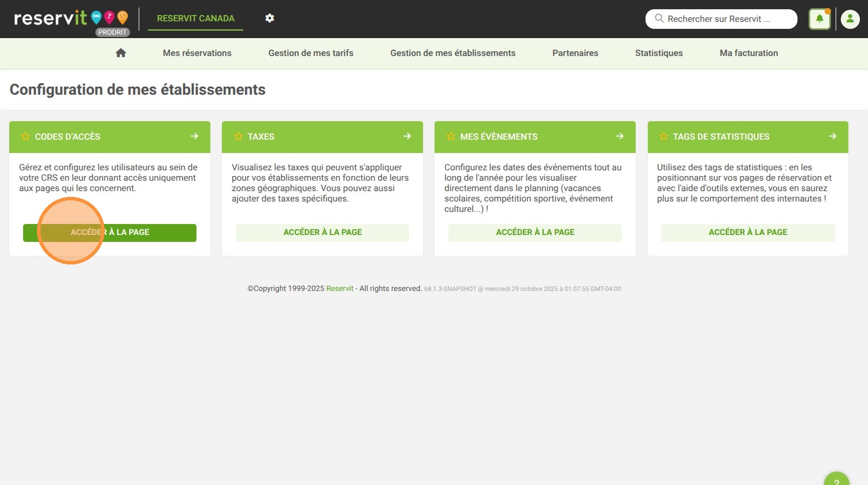The image size is (868, 485).
Task: Follow the Reservit footer link
Action: [x=340, y=289]
